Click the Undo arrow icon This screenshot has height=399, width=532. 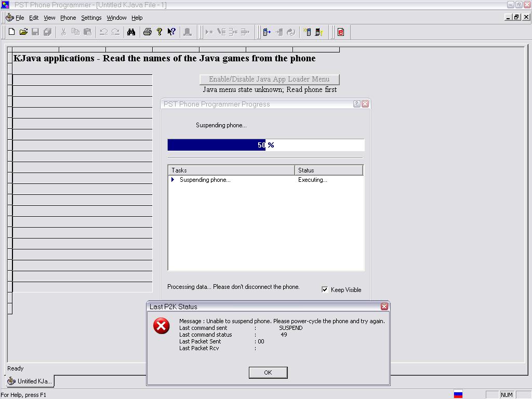tap(103, 32)
